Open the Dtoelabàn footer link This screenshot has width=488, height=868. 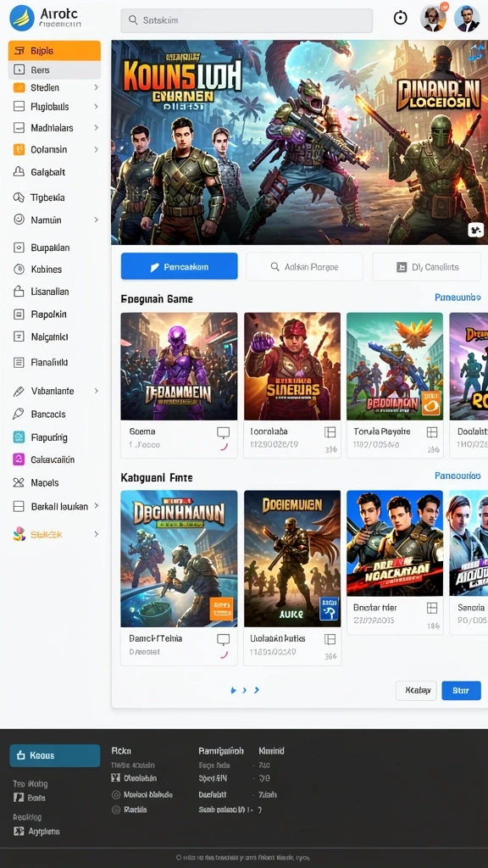pos(134,778)
